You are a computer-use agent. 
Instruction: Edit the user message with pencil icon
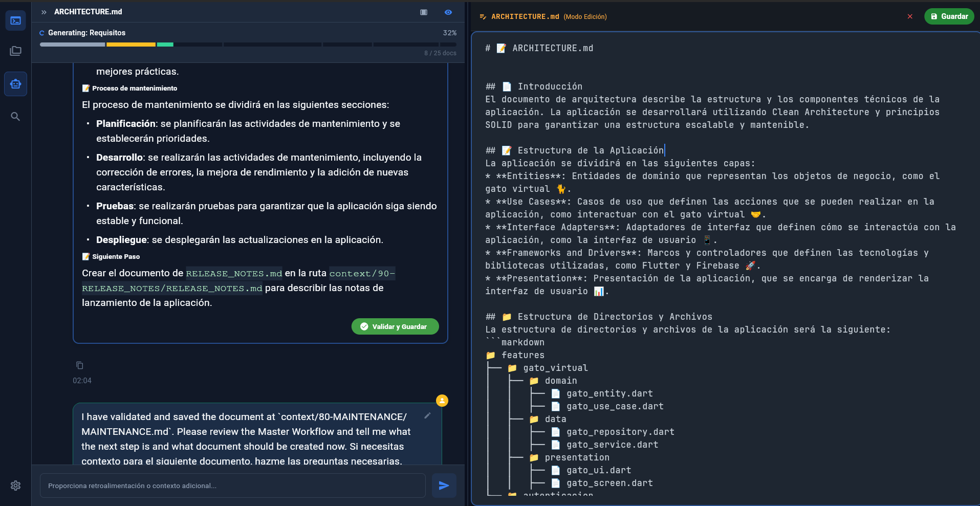click(x=427, y=416)
